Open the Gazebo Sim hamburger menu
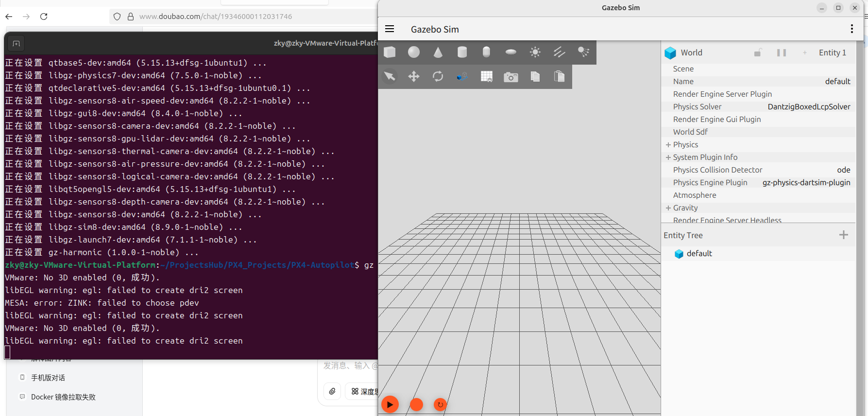Screen dimensions: 868x416 point(390,29)
